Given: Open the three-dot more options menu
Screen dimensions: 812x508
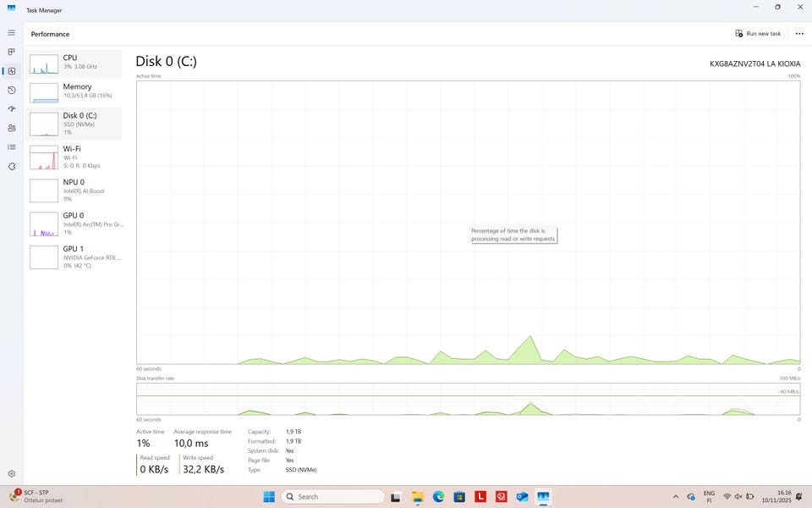Looking at the screenshot, I should tap(799, 34).
